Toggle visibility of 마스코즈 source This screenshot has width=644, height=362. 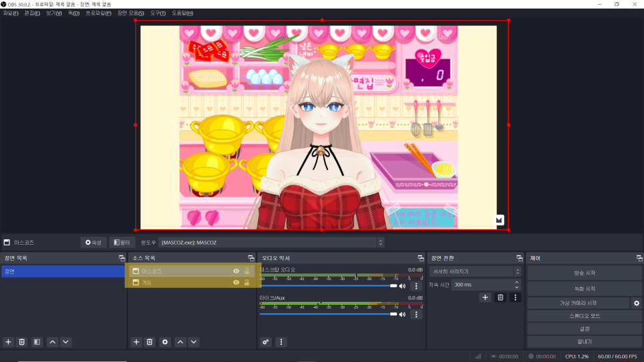[x=236, y=271]
